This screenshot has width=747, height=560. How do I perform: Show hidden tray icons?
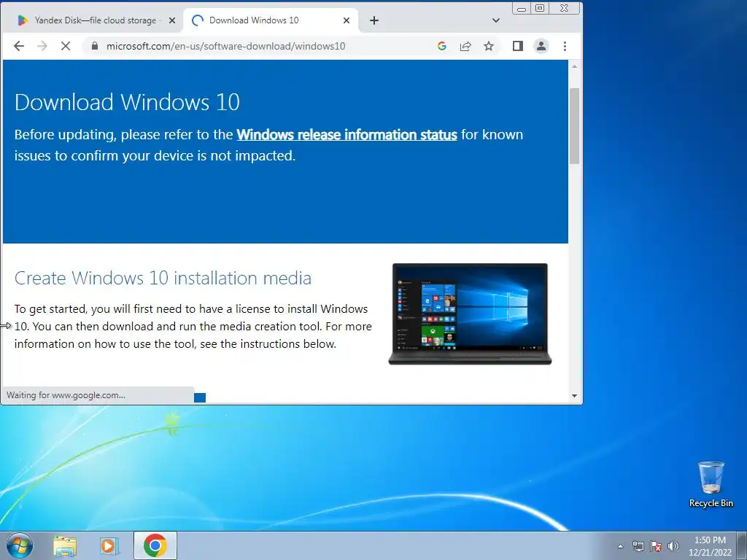coord(620,546)
